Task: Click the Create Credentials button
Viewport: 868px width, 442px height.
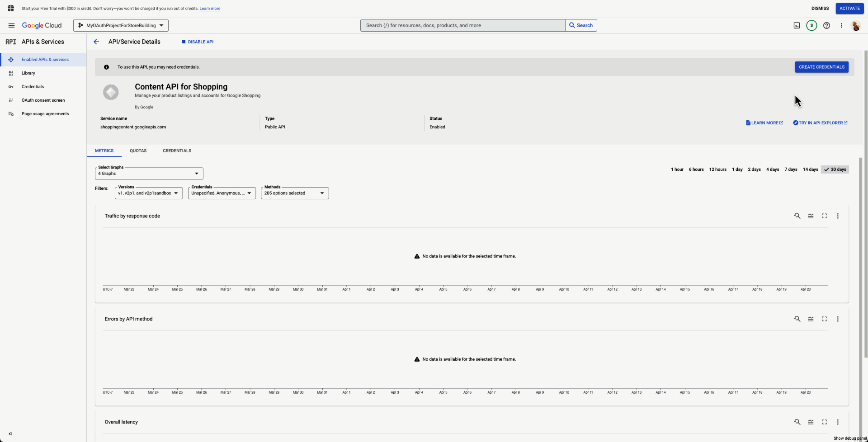Action: tap(821, 67)
